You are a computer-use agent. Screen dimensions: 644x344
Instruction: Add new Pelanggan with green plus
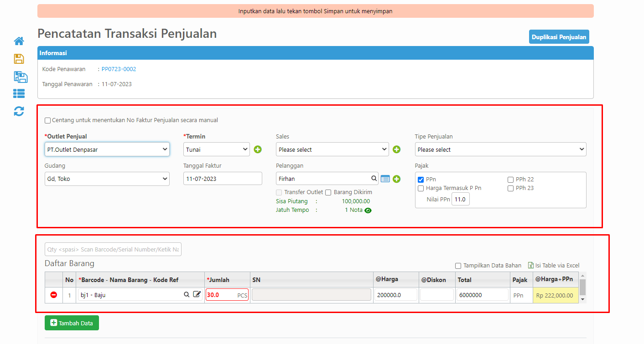(397, 179)
